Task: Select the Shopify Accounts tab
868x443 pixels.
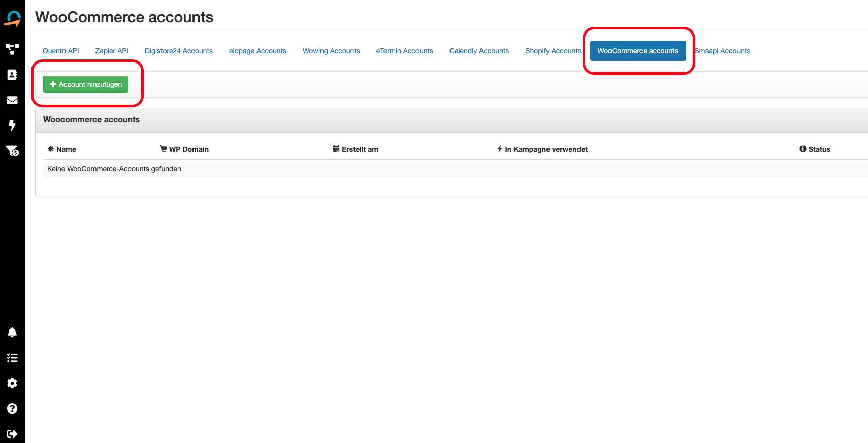Action: [553, 51]
